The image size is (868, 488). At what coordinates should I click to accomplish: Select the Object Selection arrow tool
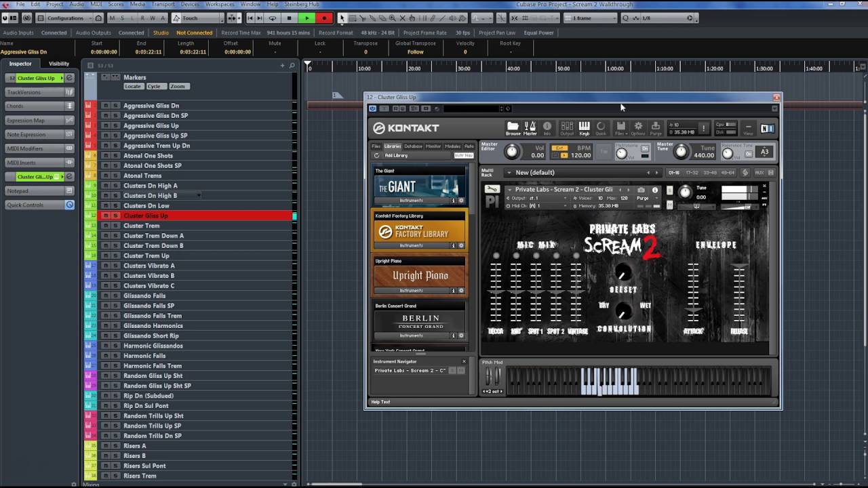click(342, 18)
